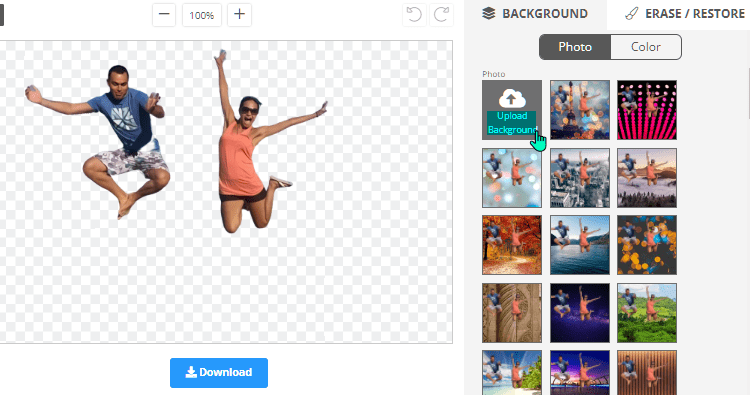
Task: Pick the gray city skyline background thumbnail
Action: (x=580, y=178)
